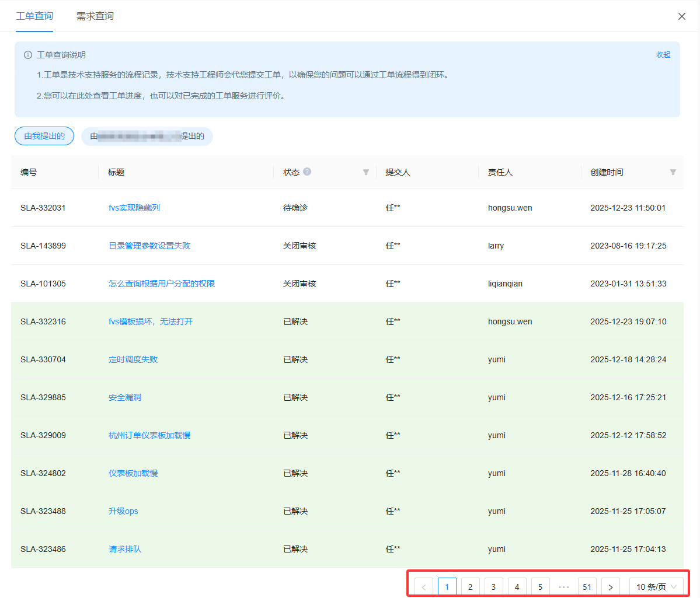Open the 杭州订单仪表板加载慢 ticket

pos(149,435)
